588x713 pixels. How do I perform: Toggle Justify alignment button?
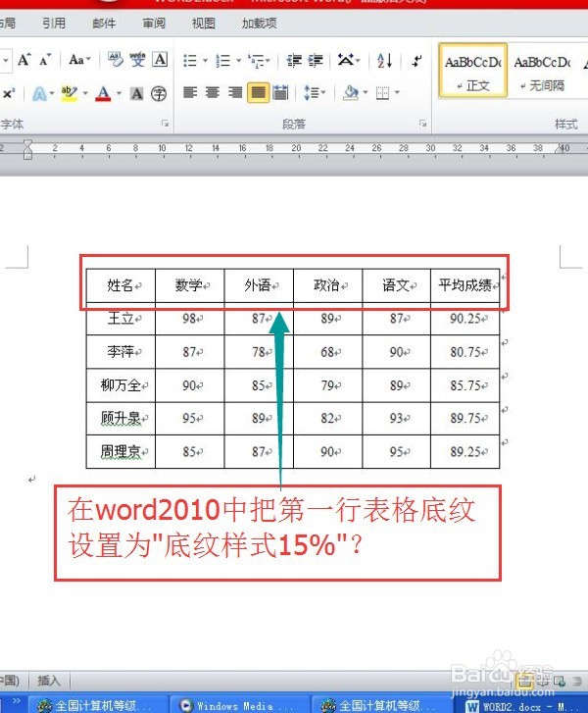click(258, 93)
